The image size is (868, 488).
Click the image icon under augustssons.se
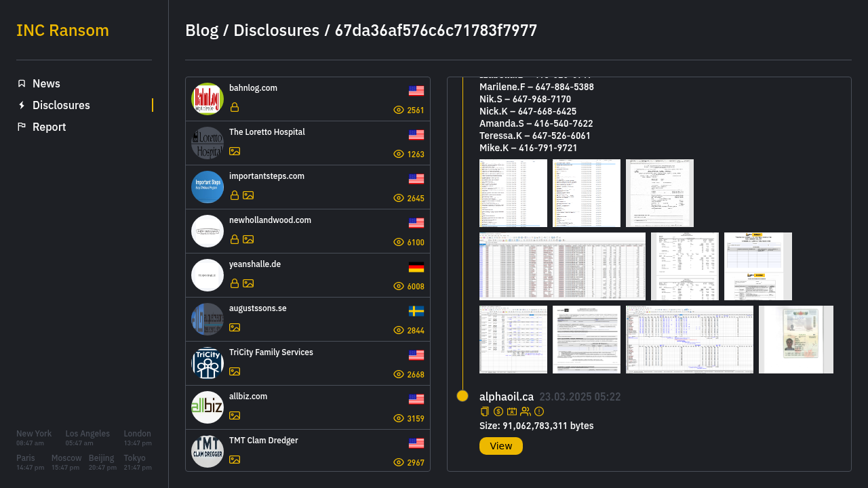click(235, 327)
